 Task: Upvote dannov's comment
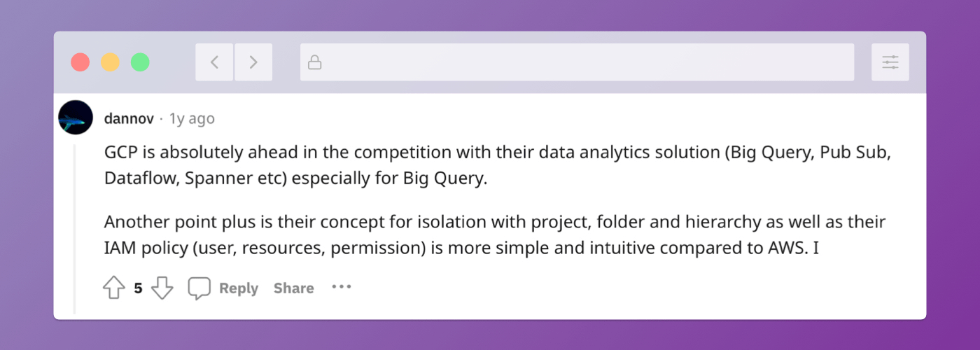click(113, 288)
